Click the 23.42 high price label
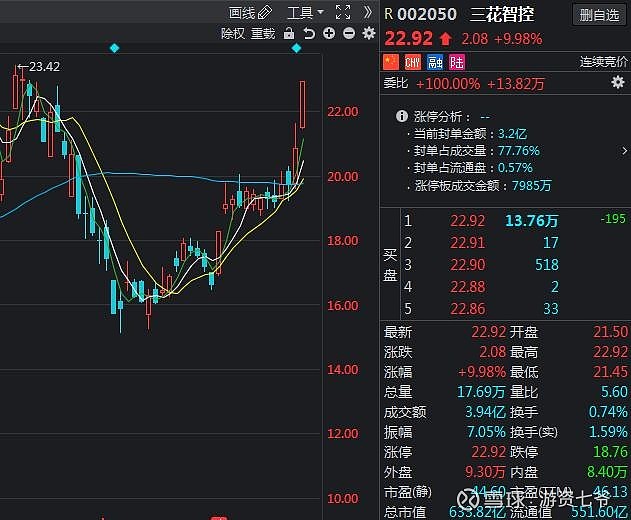 tap(44, 66)
